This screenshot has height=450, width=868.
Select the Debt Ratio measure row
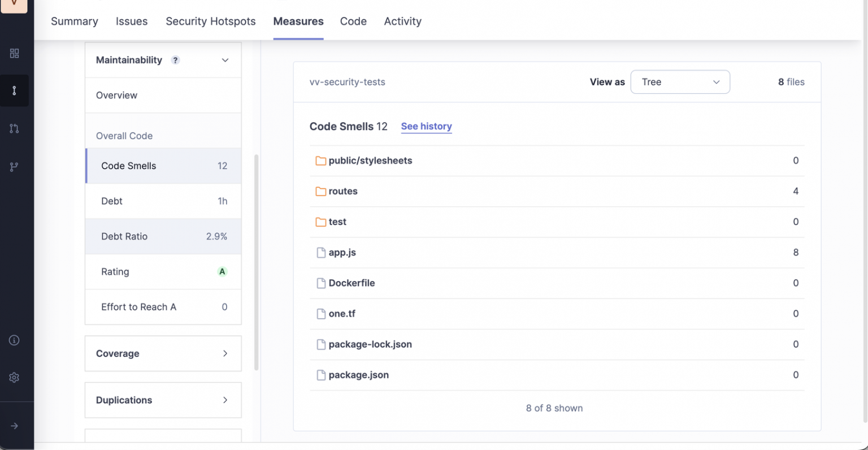pyautogui.click(x=163, y=236)
